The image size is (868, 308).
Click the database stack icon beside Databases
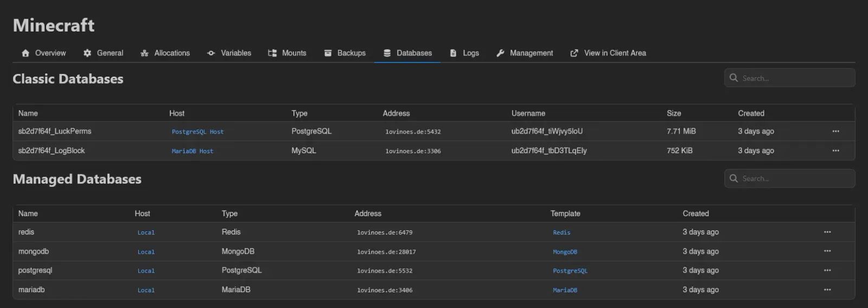pyautogui.click(x=387, y=53)
